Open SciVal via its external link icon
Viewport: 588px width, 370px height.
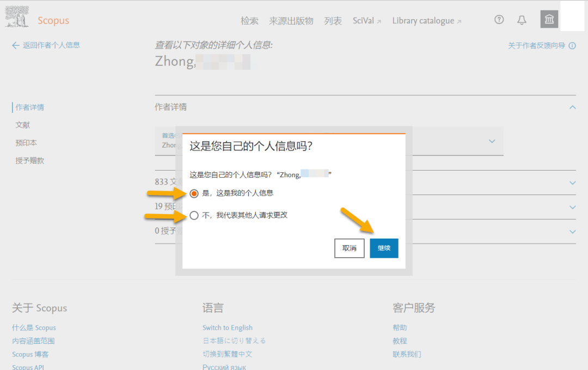pos(379,20)
